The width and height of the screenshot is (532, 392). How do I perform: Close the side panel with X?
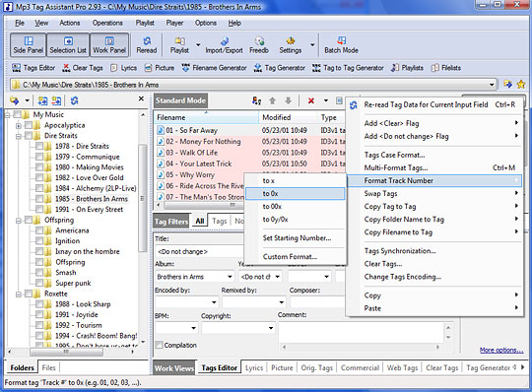(141, 98)
